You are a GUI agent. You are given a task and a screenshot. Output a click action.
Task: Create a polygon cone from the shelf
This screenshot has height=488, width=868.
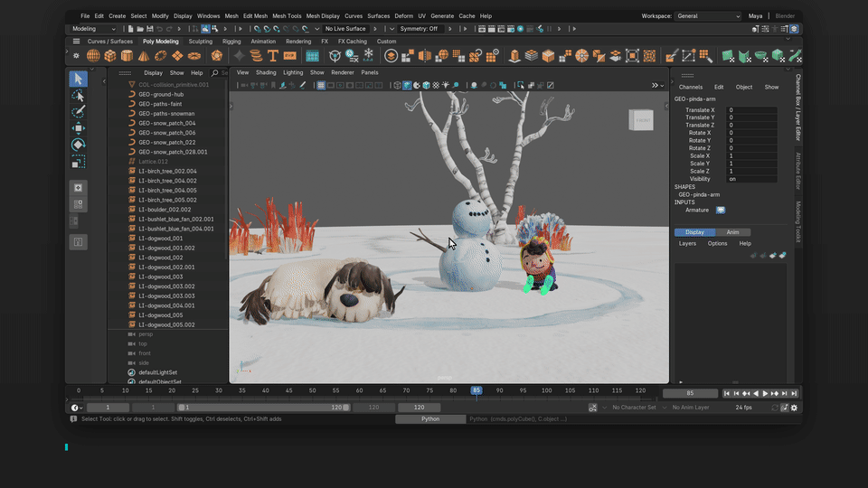tap(144, 56)
